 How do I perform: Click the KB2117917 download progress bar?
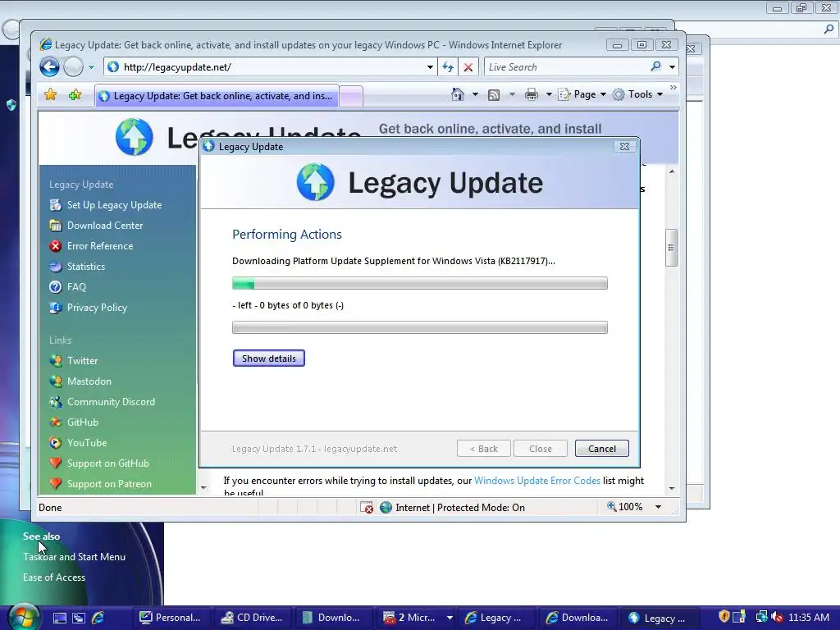tap(419, 283)
